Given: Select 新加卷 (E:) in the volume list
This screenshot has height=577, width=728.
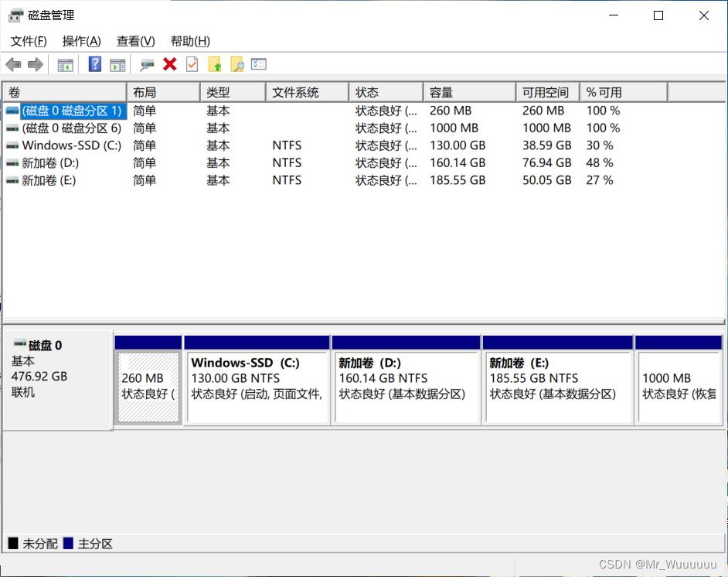Looking at the screenshot, I should [49, 181].
